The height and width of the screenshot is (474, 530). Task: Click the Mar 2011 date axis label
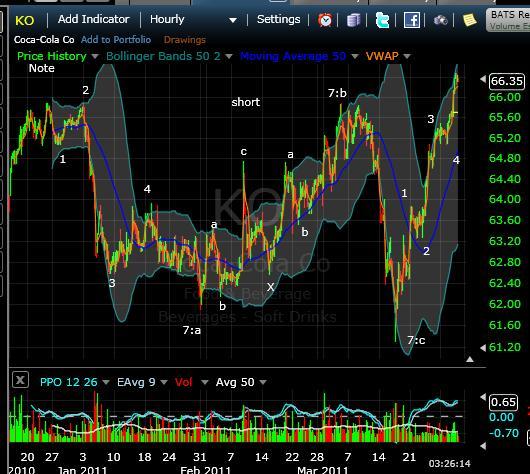point(322,470)
